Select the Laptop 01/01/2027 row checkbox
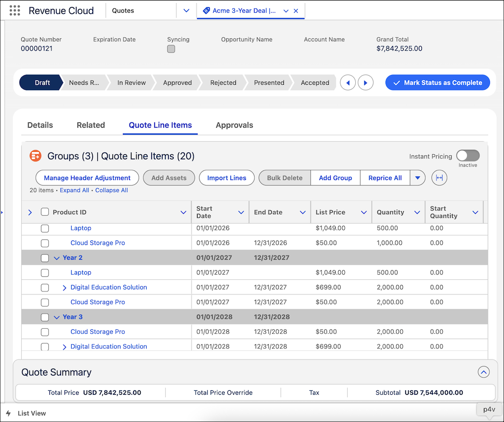504x422 pixels. (45, 273)
